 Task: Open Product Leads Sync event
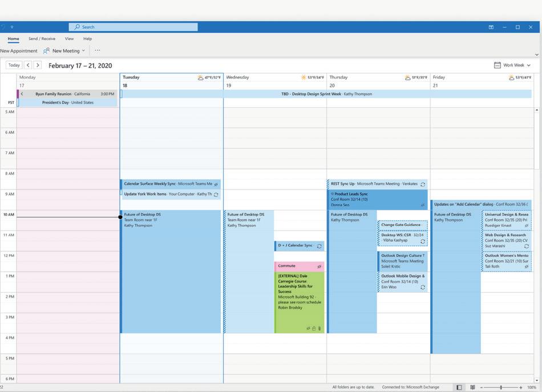click(378, 200)
